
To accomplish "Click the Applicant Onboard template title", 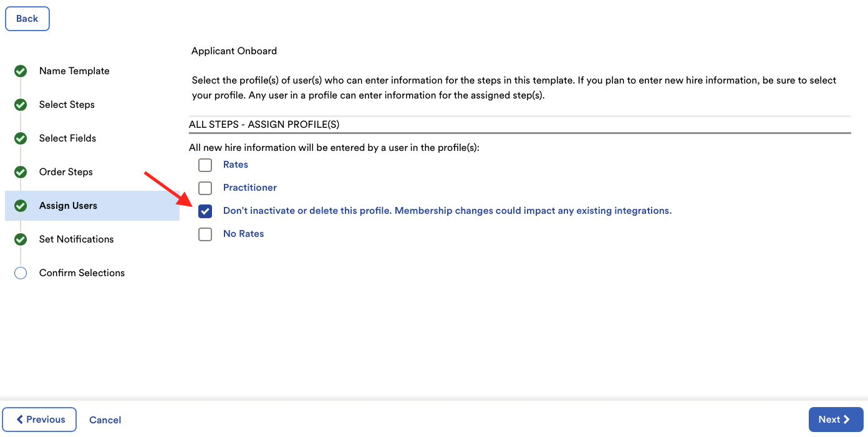I will pyautogui.click(x=234, y=51).
